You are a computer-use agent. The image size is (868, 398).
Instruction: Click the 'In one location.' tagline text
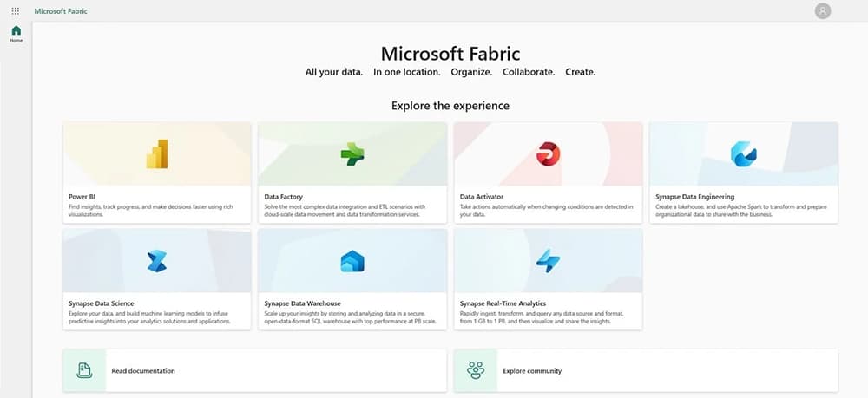coord(407,72)
